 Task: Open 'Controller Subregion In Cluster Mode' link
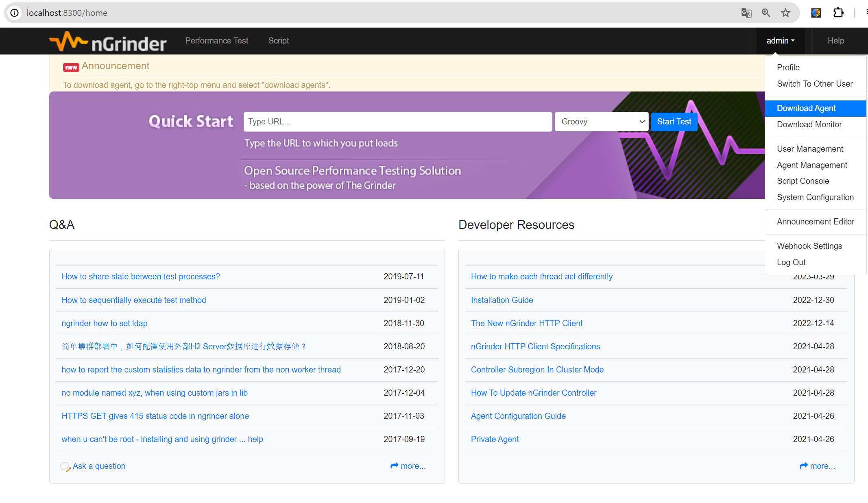tap(537, 370)
